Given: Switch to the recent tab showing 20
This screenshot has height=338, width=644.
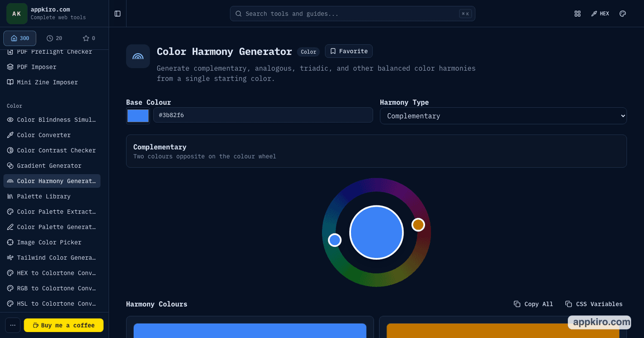Looking at the screenshot, I should (x=54, y=38).
